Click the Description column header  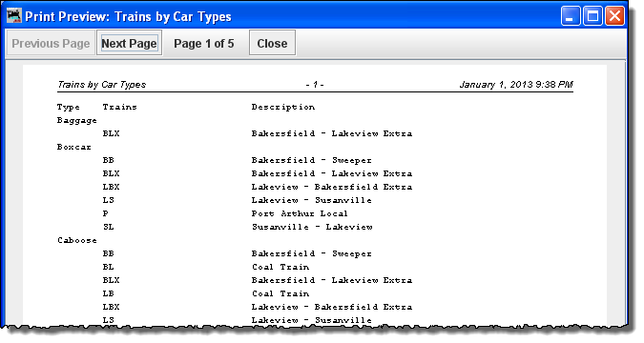[x=283, y=107]
